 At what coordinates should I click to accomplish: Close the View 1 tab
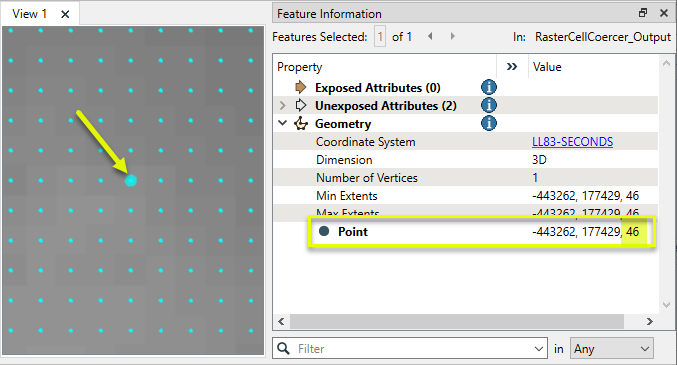65,14
